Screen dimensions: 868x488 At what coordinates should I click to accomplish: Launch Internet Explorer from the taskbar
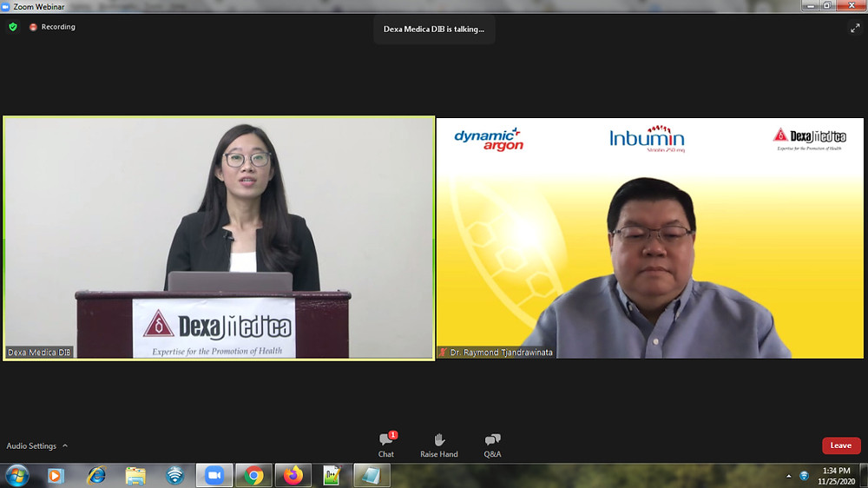point(95,476)
